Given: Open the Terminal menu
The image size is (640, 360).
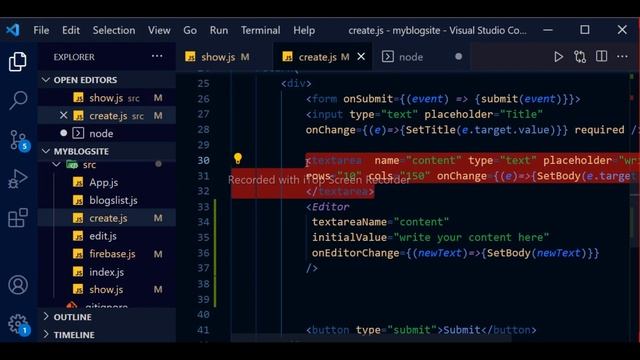Looking at the screenshot, I should coord(260,30).
